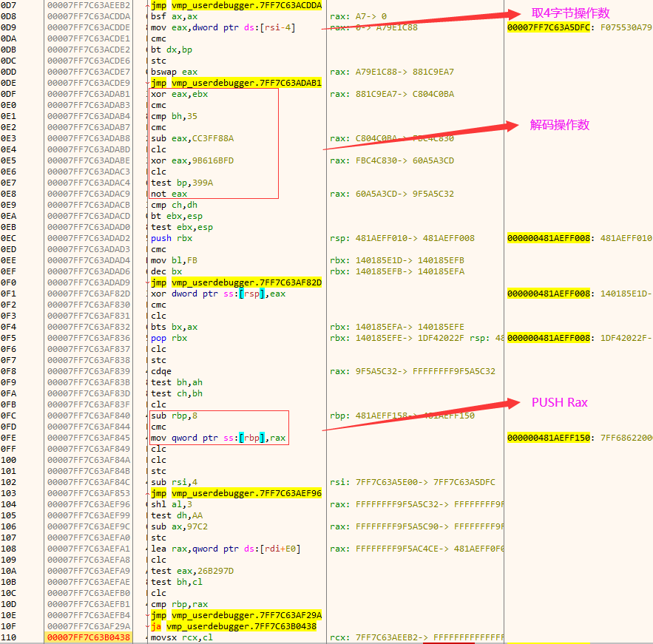
Task: Click 'lea rax,qword ptr ds:[rdi+E0]' line
Action: coord(226,549)
